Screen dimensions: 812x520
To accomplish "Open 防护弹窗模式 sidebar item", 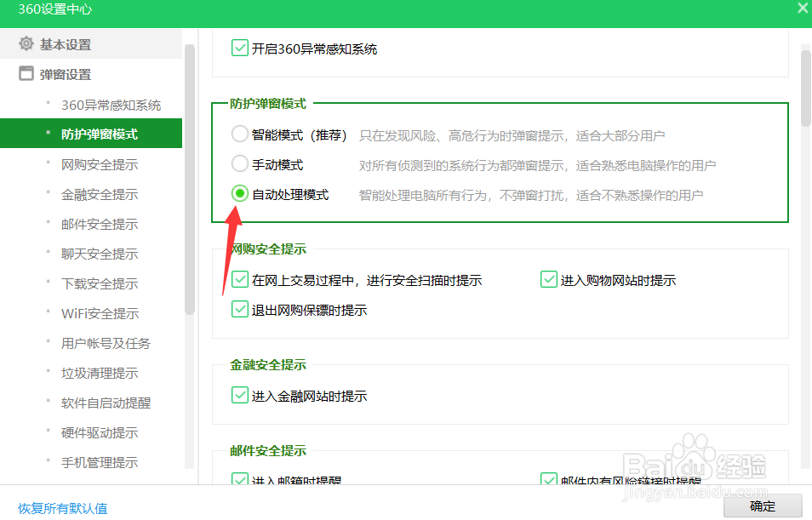I will click(91, 134).
